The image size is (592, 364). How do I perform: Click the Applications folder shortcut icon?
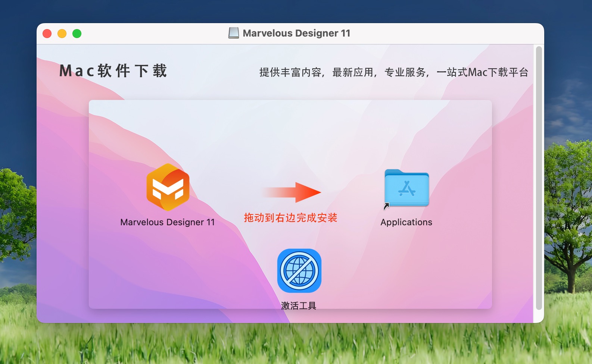406,188
